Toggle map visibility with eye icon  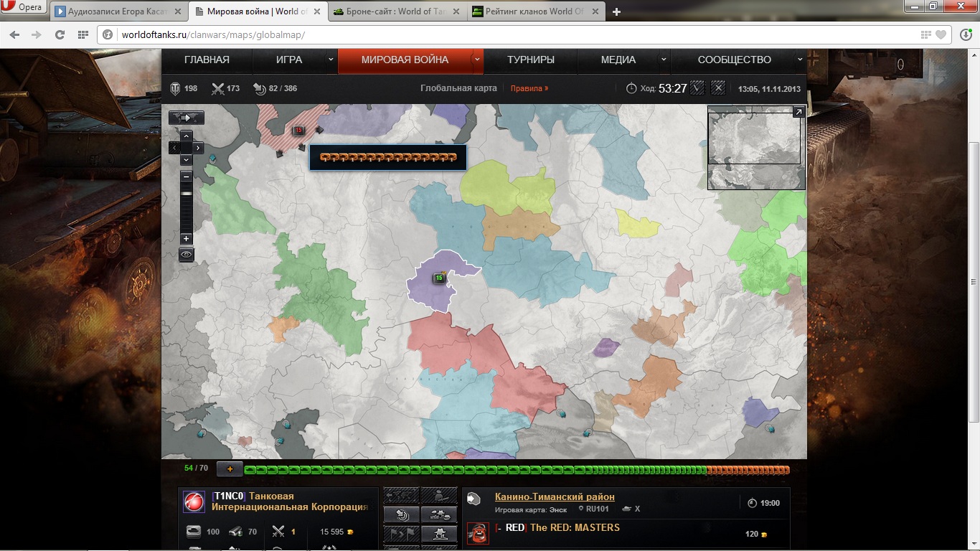point(187,254)
